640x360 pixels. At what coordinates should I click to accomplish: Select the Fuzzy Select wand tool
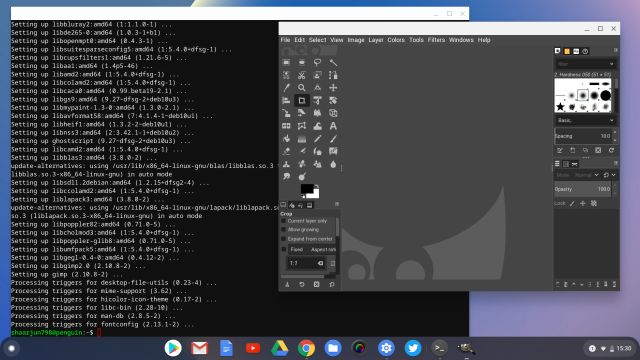[x=333, y=62]
